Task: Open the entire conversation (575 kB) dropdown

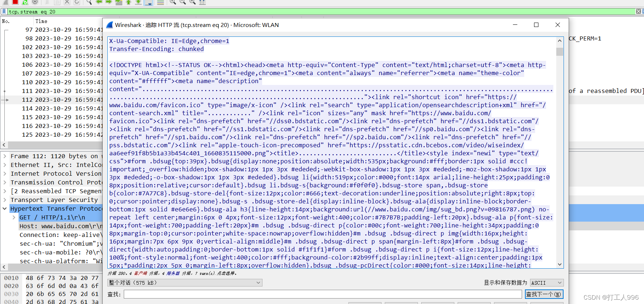Action: (185, 282)
